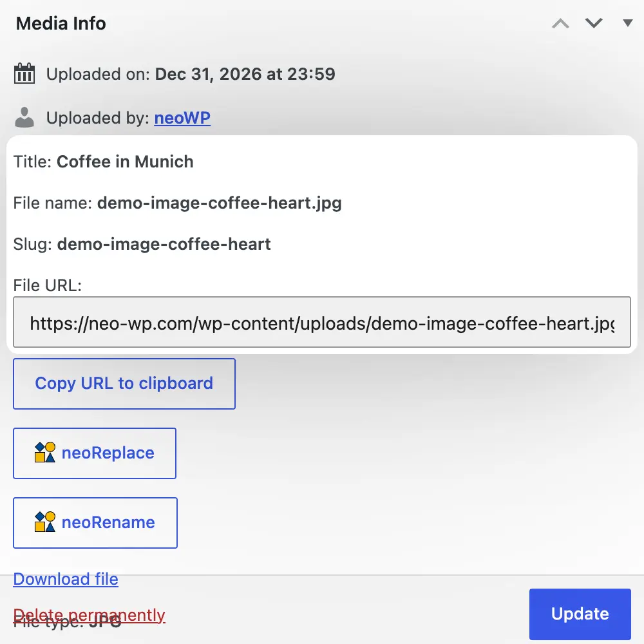Select upload date Dec 31, 2026 at 23:59
Viewport: 644px width, 644px height.
(x=245, y=74)
